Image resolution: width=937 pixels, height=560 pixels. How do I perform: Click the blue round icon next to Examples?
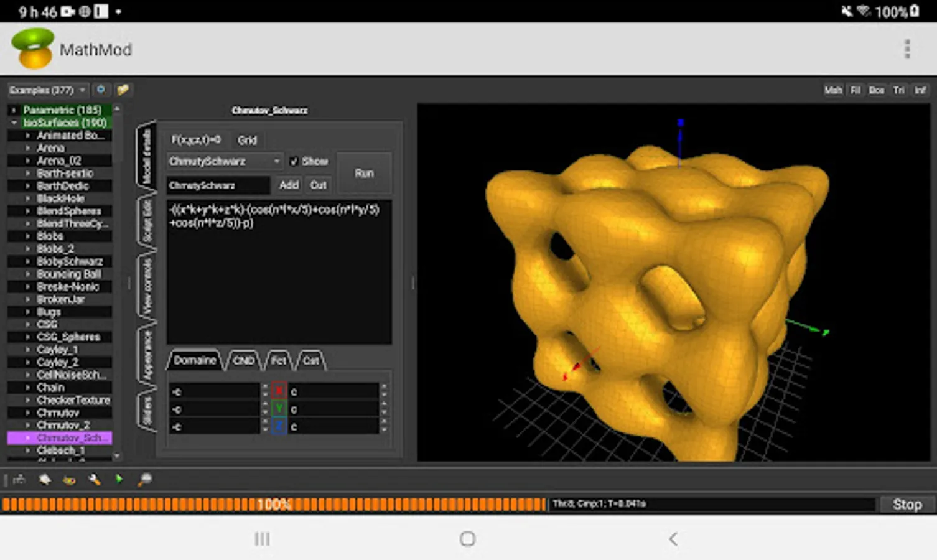[101, 90]
